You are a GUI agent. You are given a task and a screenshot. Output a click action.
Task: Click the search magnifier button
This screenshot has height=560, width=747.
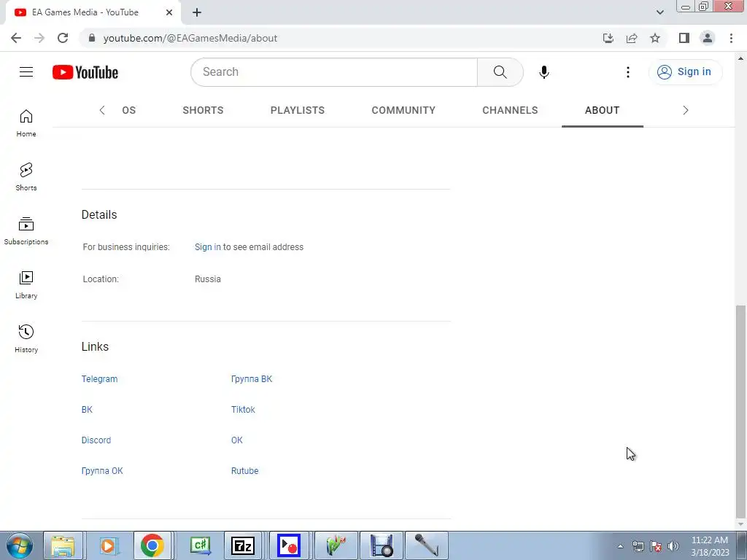click(x=500, y=72)
